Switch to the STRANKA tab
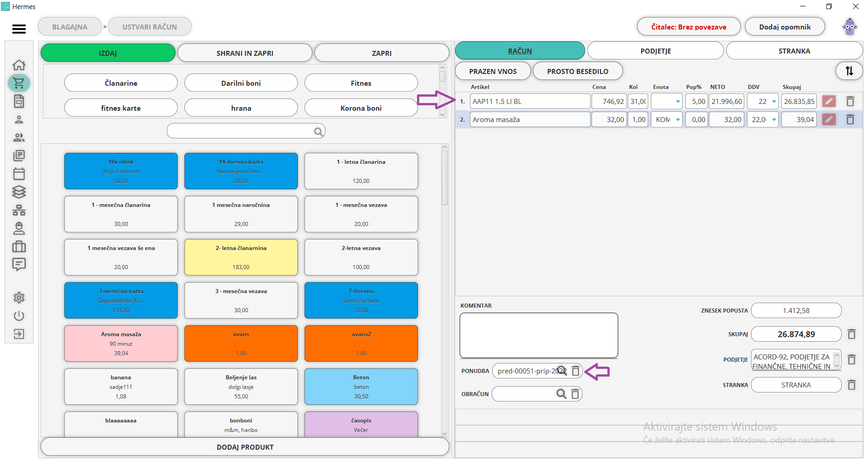The image size is (868, 466). (x=794, y=51)
